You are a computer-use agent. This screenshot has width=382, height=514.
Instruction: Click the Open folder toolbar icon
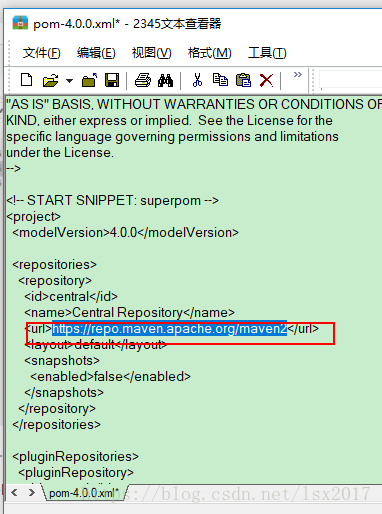point(51,80)
